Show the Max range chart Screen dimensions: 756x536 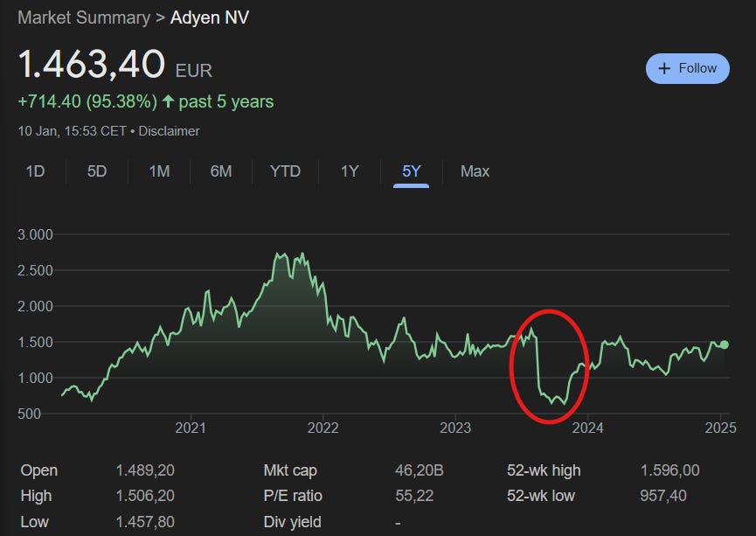(475, 171)
